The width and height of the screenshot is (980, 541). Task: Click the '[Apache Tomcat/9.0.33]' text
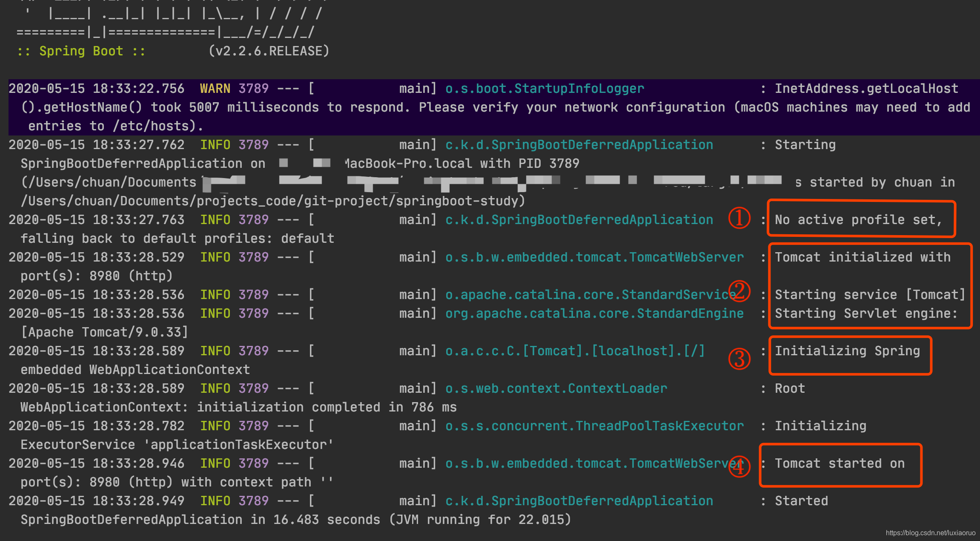pyautogui.click(x=104, y=332)
